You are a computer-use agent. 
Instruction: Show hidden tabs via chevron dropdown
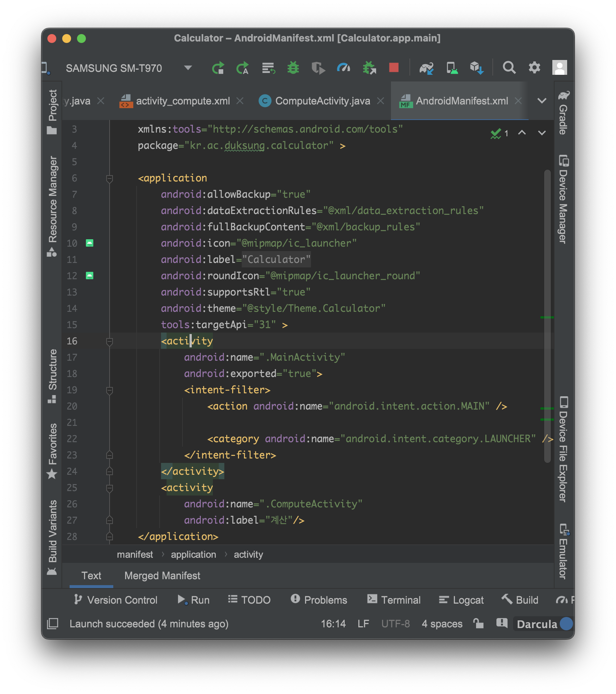(542, 101)
